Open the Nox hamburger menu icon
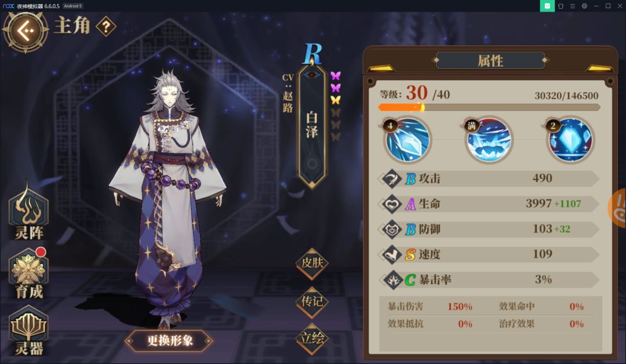The image size is (626, 364). click(x=573, y=6)
